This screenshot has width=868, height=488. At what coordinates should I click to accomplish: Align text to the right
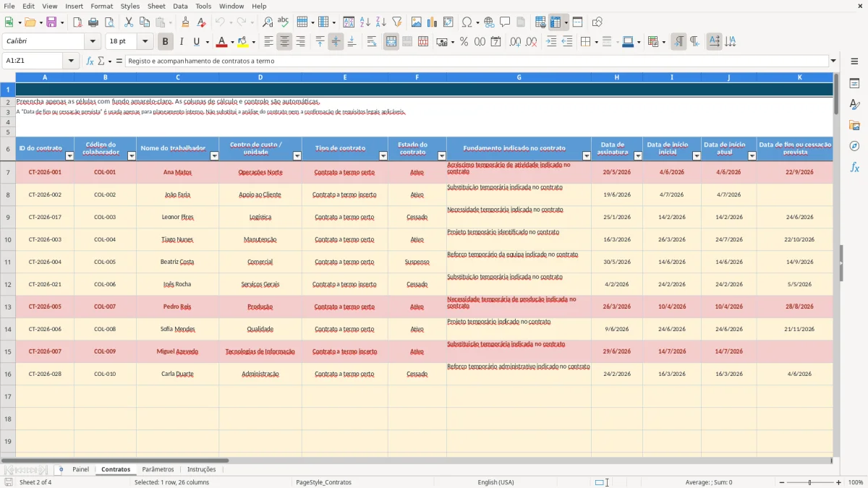[x=300, y=42]
